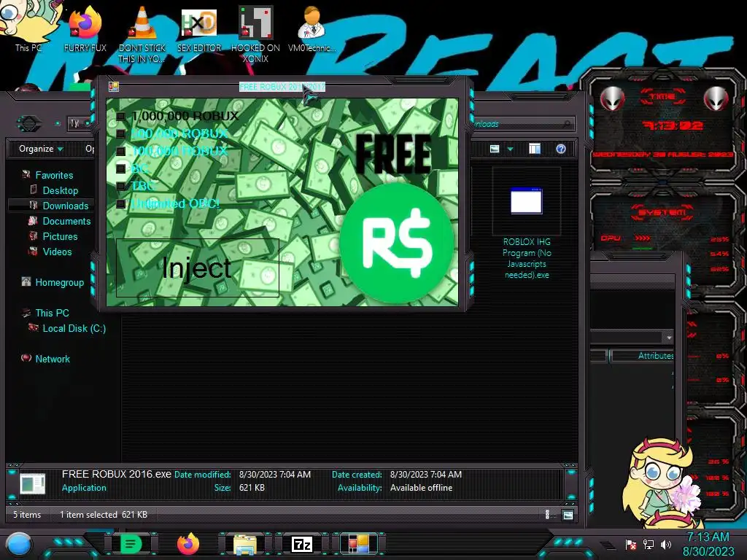Click the FREE ROBUX 2016.exe name in details pane
Screen dimensions: 747x560
(116, 474)
